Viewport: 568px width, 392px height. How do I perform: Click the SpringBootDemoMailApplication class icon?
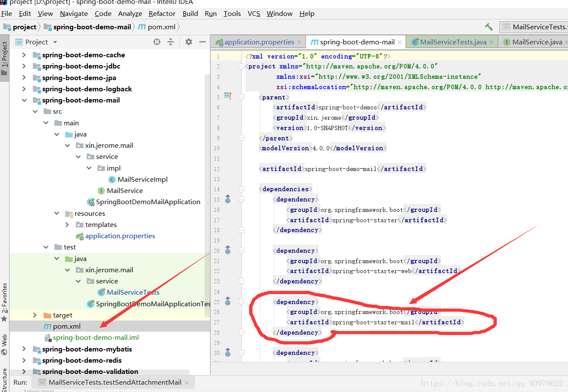click(x=91, y=202)
